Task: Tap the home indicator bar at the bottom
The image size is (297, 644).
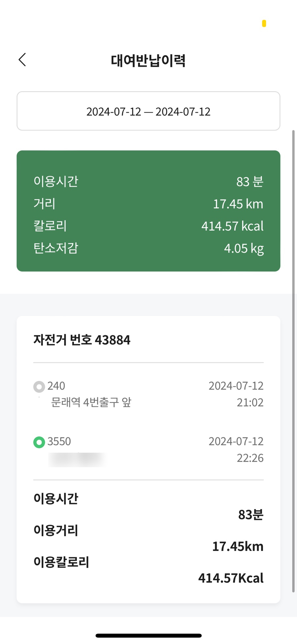Action: [x=148, y=635]
